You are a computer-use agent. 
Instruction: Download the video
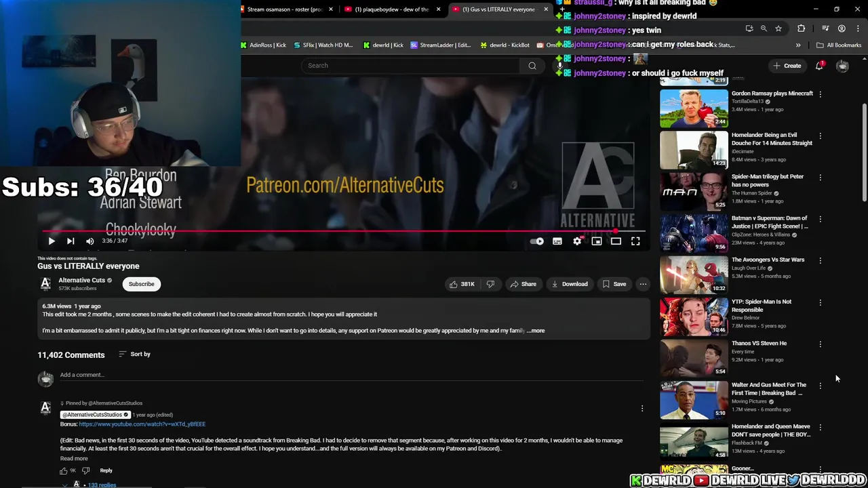[570, 284]
